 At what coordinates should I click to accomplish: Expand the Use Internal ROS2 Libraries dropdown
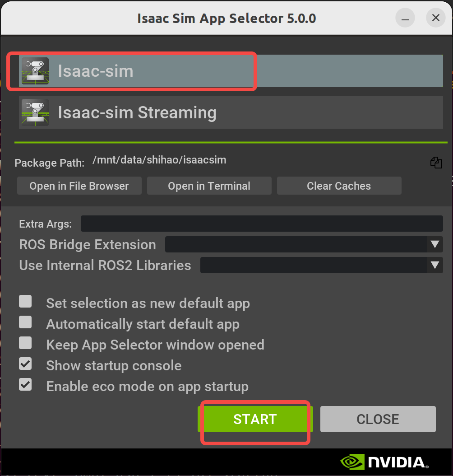[435, 265]
